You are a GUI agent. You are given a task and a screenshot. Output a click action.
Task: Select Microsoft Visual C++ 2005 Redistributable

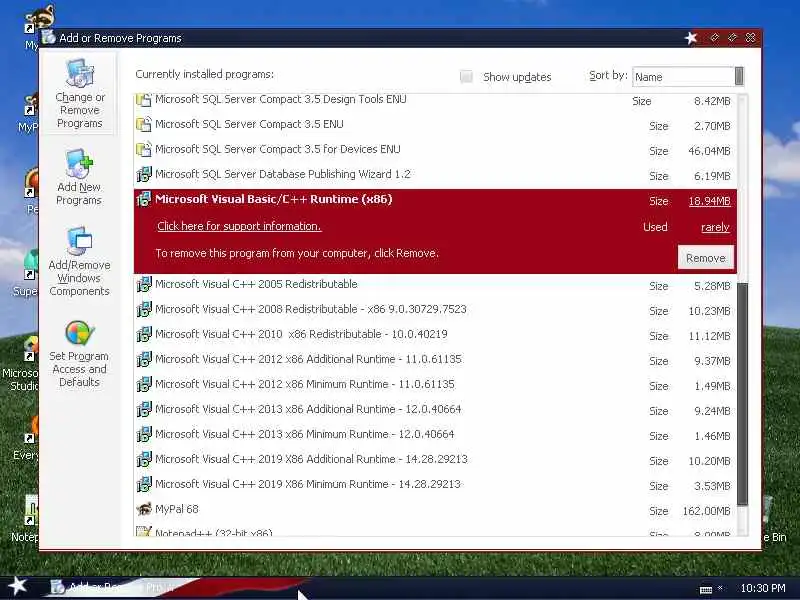256,284
